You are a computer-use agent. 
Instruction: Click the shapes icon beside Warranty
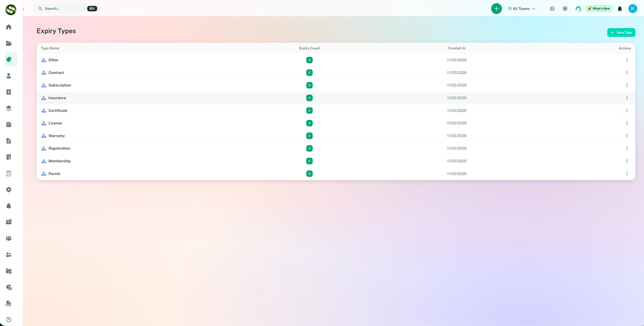coord(44,136)
